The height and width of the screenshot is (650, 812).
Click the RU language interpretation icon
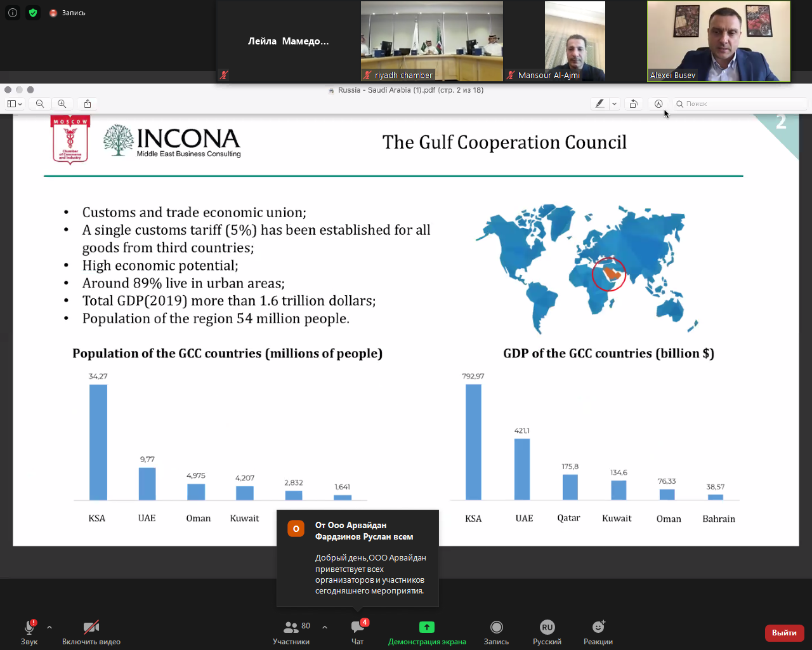click(547, 627)
